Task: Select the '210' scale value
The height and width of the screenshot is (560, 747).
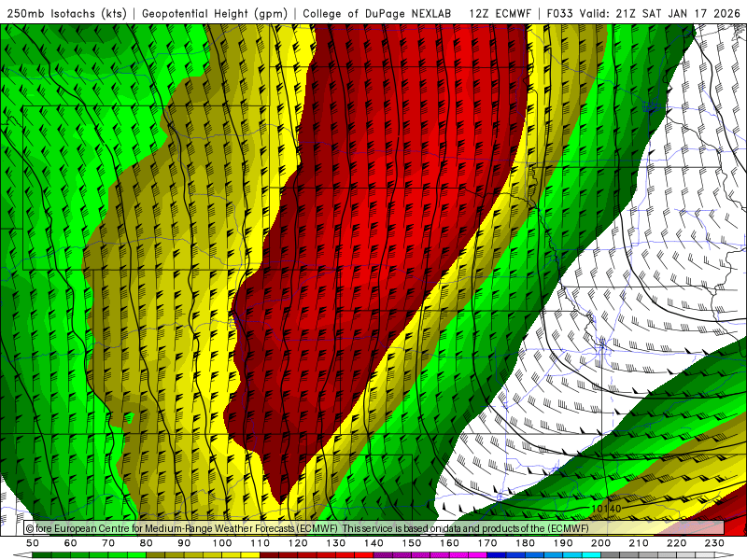Action: tap(639, 543)
